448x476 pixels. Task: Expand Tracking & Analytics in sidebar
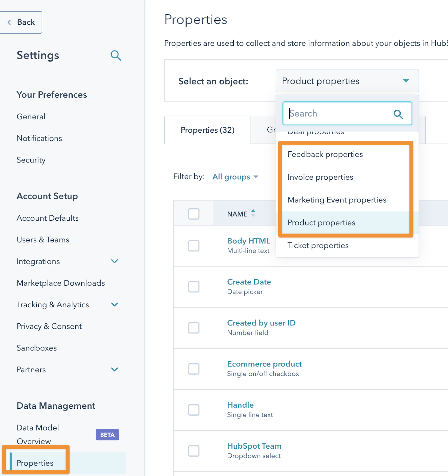[x=115, y=305]
